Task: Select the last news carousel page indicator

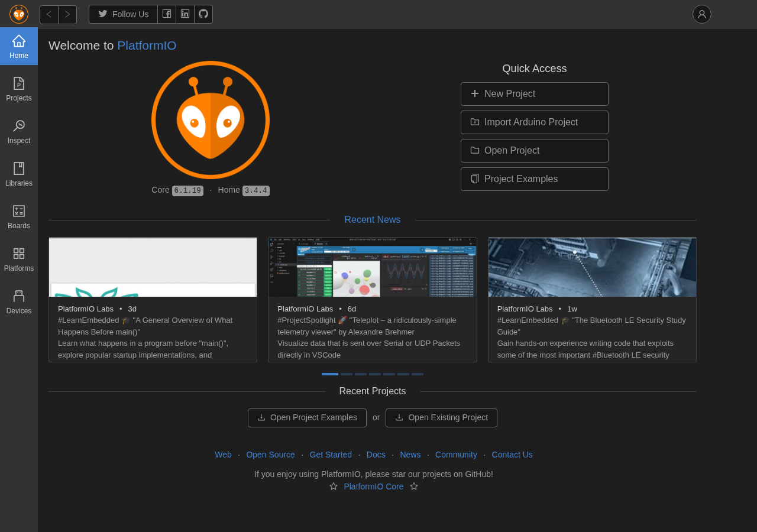Action: click(x=418, y=374)
